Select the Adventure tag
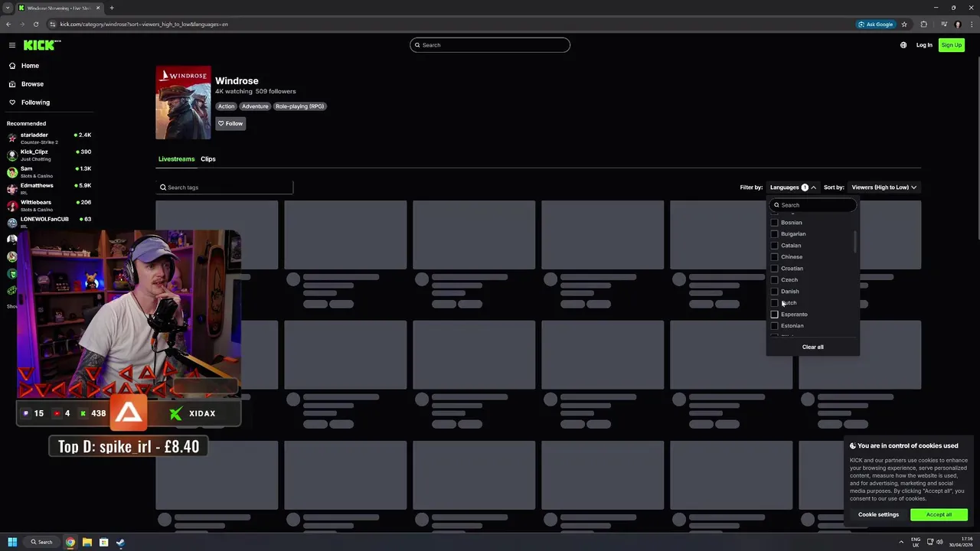This screenshot has width=980, height=551. click(x=255, y=106)
